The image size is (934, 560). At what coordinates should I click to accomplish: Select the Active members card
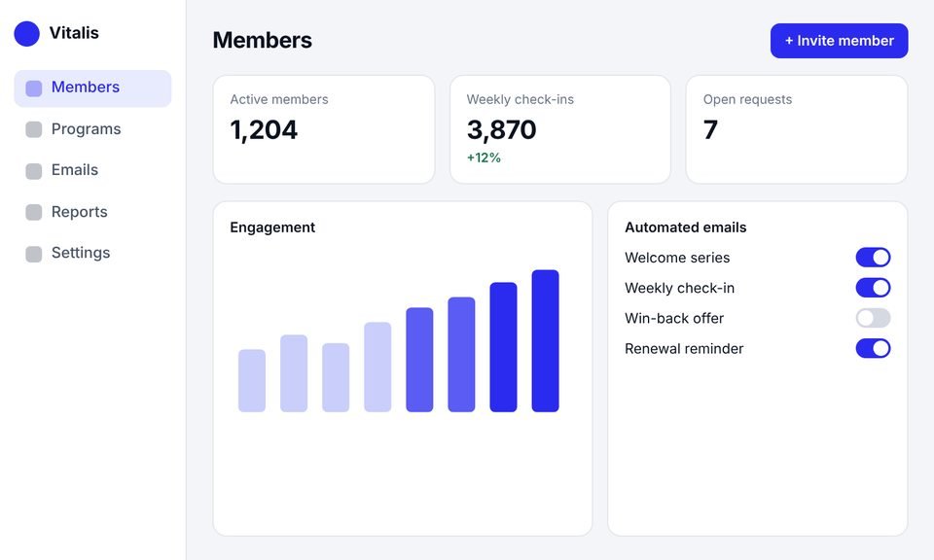point(323,129)
